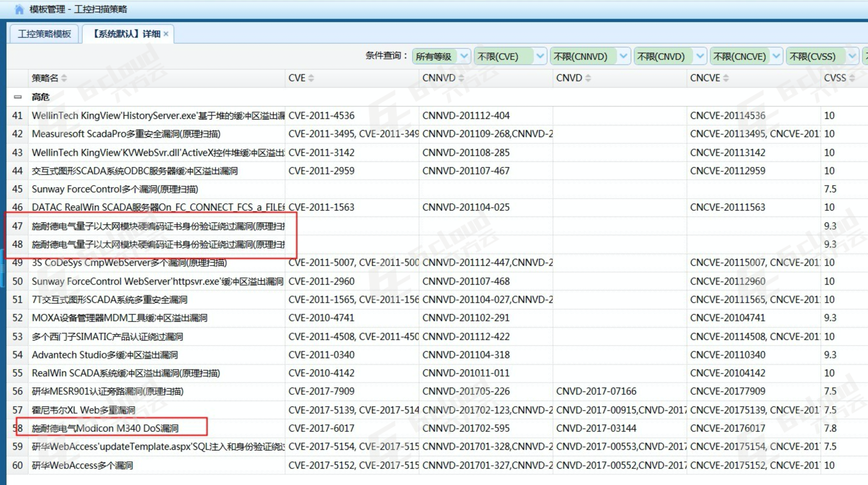Sort by the CVE column sort arrows
The image size is (868, 485).
pyautogui.click(x=311, y=78)
